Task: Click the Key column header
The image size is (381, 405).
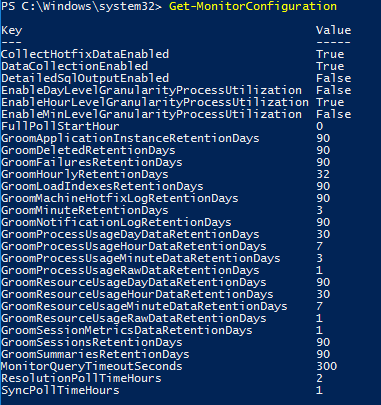Action: coord(12,31)
